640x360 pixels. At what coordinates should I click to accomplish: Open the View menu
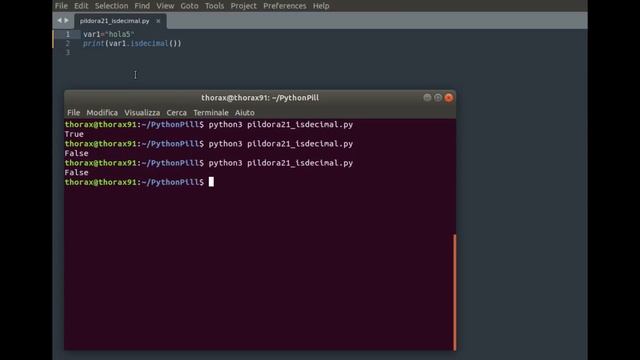pos(165,6)
